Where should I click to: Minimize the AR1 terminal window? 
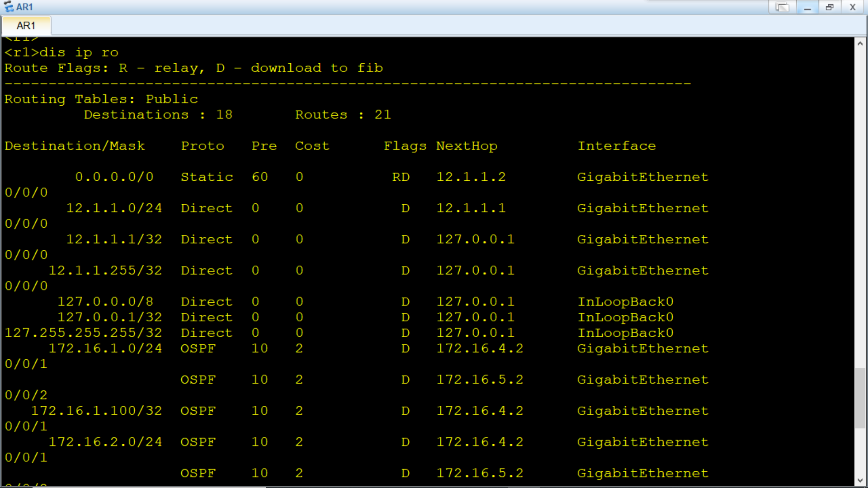pyautogui.click(x=807, y=7)
